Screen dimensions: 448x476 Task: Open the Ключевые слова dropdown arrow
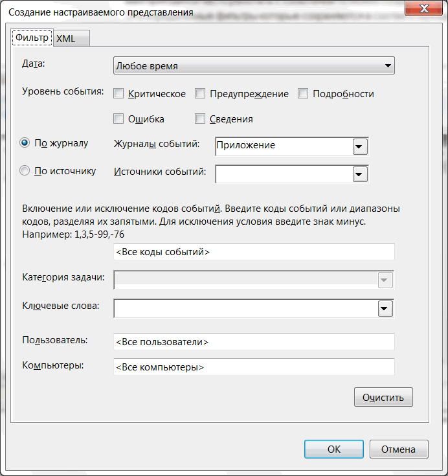(x=385, y=309)
